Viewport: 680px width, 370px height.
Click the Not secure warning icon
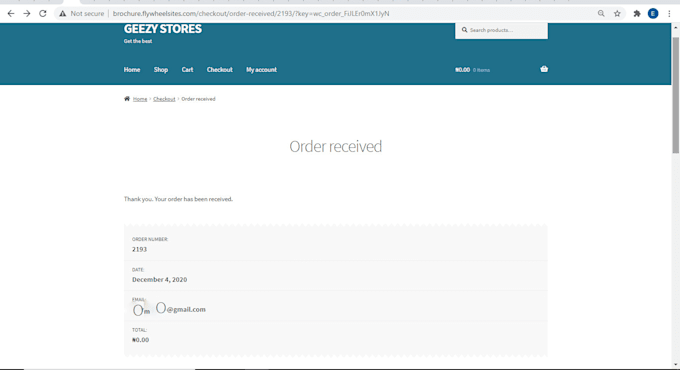point(63,13)
